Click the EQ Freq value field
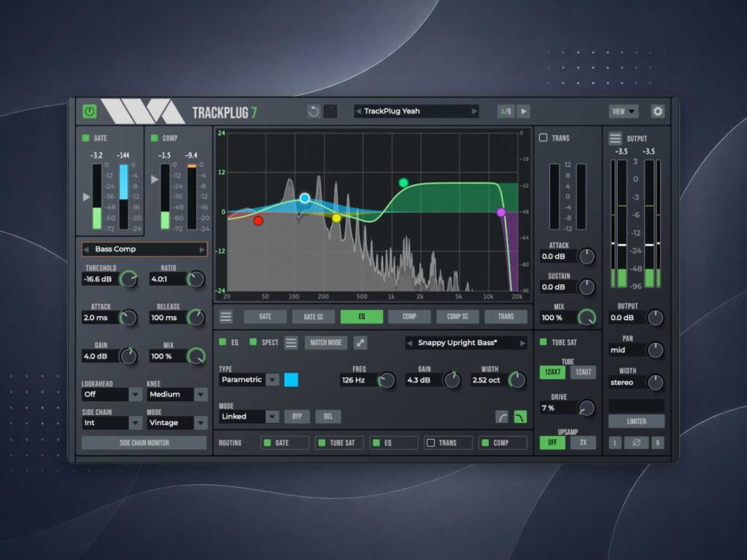The width and height of the screenshot is (747, 560). pos(358,380)
